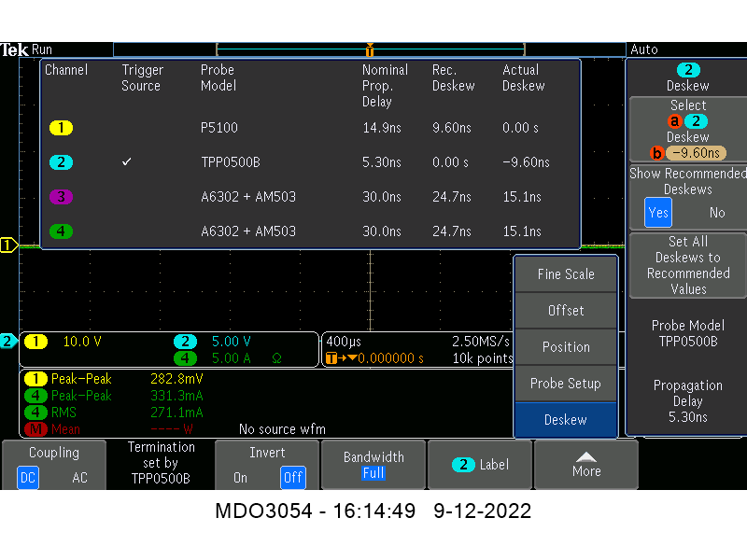Screen dimensions: 747x560
Task: Click channel 1 ground reference marker on left edge
Action: point(8,245)
